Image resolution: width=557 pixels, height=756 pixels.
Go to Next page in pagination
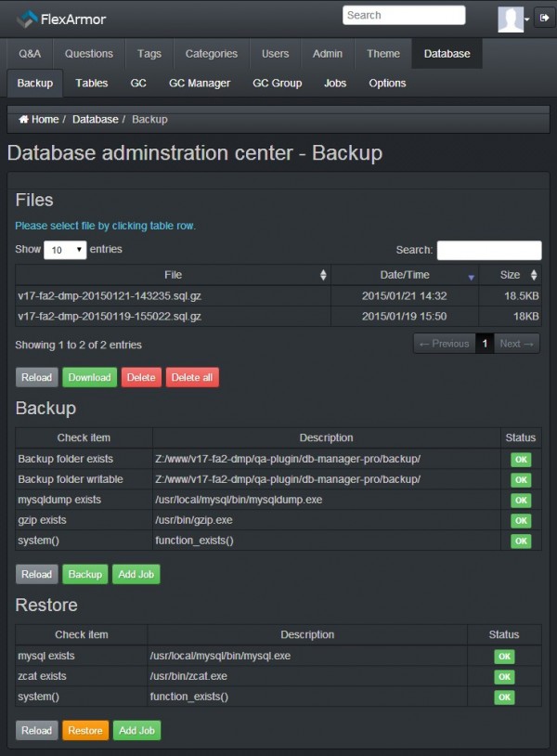(x=517, y=344)
